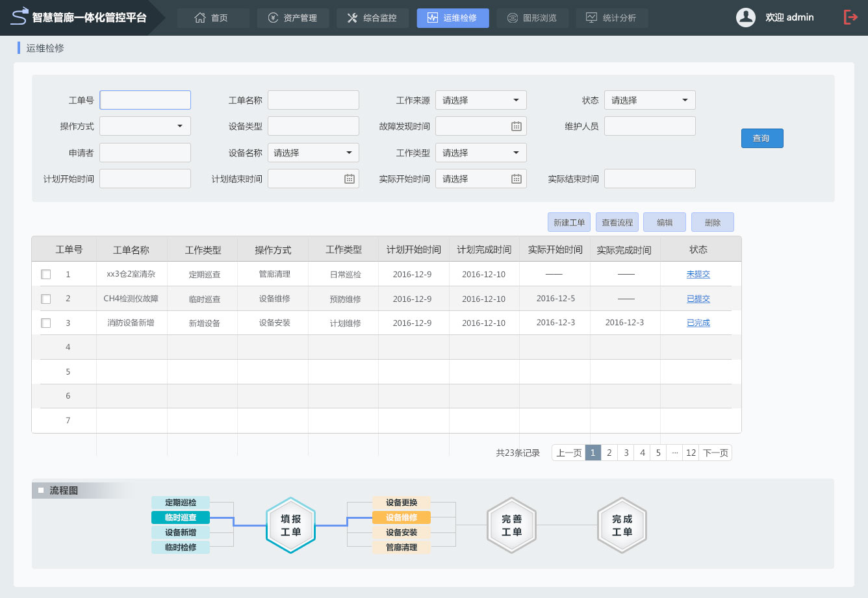Click the 完成工单 hexagon in flowchart
Image resolution: width=868 pixels, height=598 pixels.
pos(622,525)
